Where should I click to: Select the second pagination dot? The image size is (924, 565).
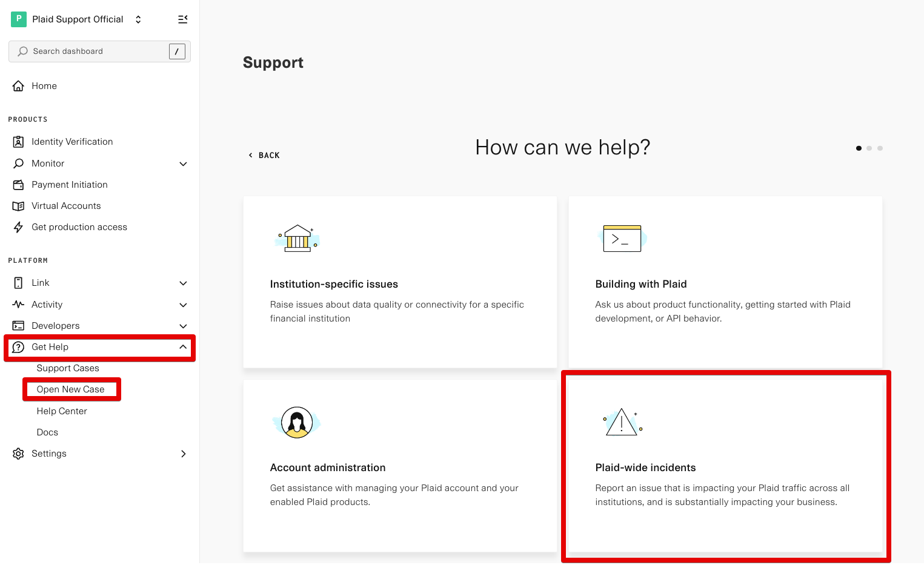tap(869, 148)
